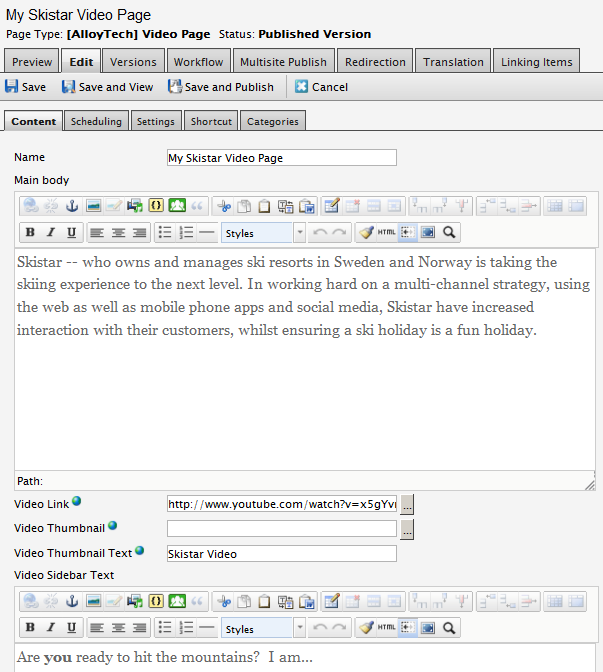
Task: Toggle bold in the Main body editor
Action: (x=29, y=233)
